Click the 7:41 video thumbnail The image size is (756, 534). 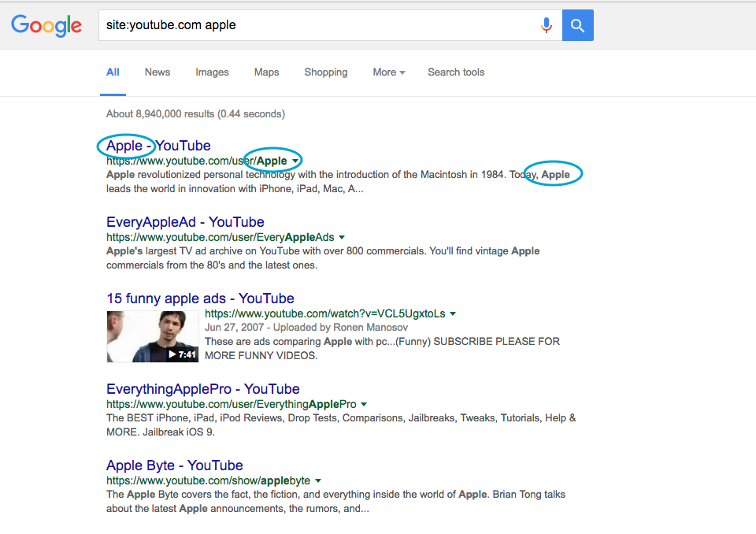152,337
